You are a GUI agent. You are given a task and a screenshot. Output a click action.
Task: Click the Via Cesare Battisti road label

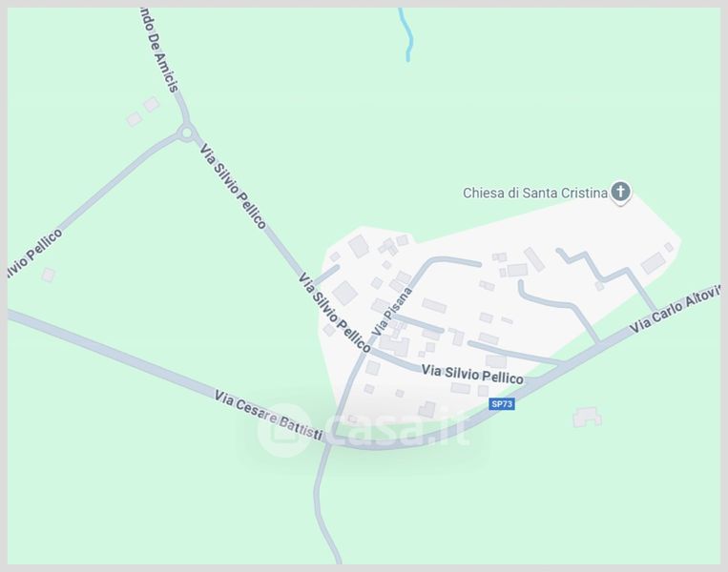(268, 416)
